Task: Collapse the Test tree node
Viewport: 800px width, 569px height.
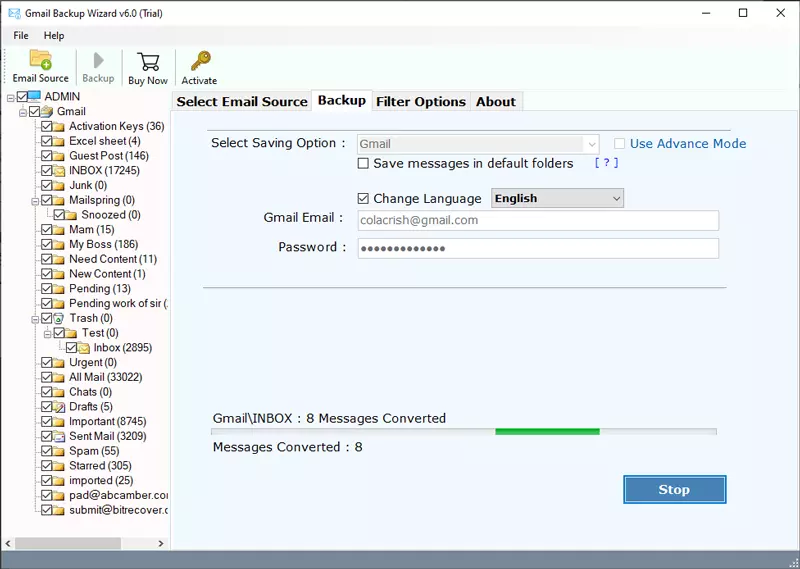Action: (47, 335)
